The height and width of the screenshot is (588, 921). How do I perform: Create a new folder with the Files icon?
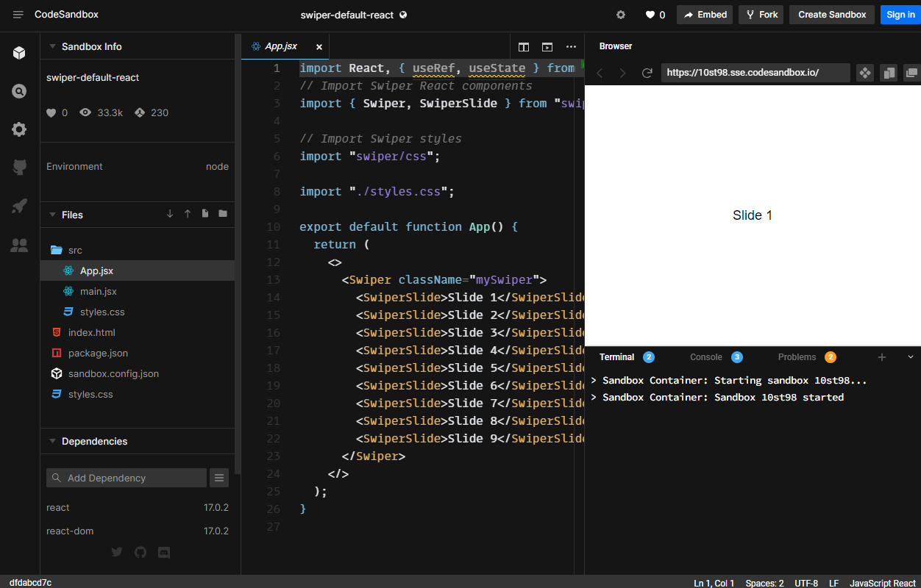[x=223, y=214]
